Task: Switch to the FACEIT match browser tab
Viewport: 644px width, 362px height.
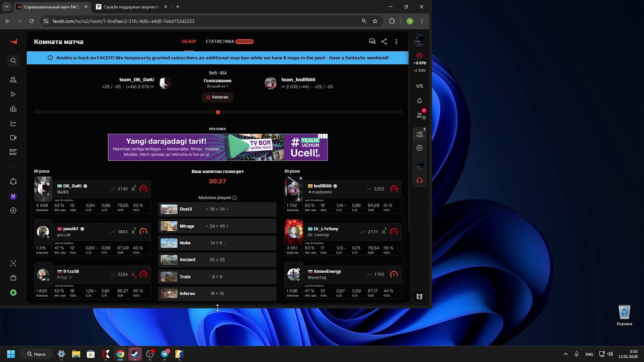Action: (51, 7)
